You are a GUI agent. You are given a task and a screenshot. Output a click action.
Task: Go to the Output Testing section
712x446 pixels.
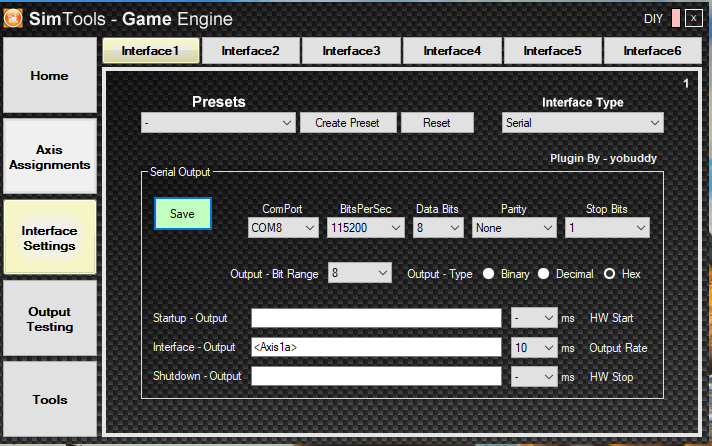50,319
